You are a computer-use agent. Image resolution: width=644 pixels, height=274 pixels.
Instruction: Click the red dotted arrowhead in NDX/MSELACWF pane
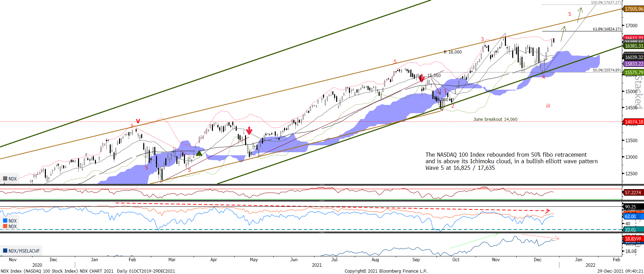[x=556, y=238]
